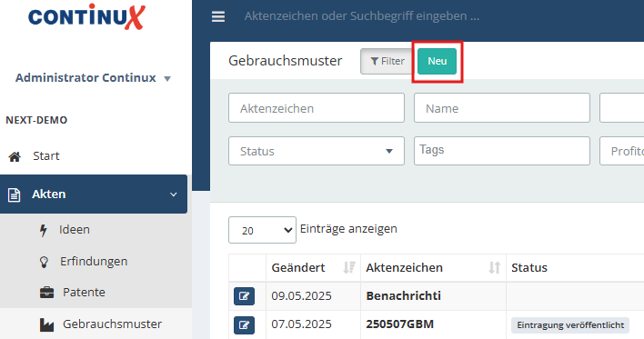Open the Status filter dropdown
The height and width of the screenshot is (339, 644).
point(317,151)
